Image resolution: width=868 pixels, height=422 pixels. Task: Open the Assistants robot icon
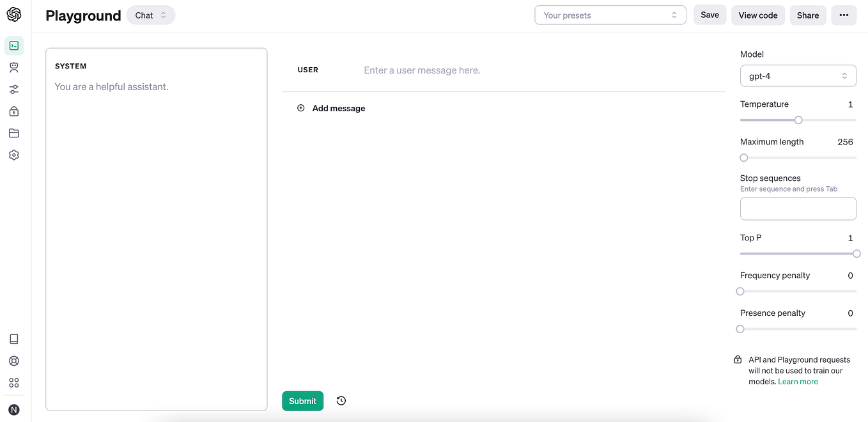[14, 67]
